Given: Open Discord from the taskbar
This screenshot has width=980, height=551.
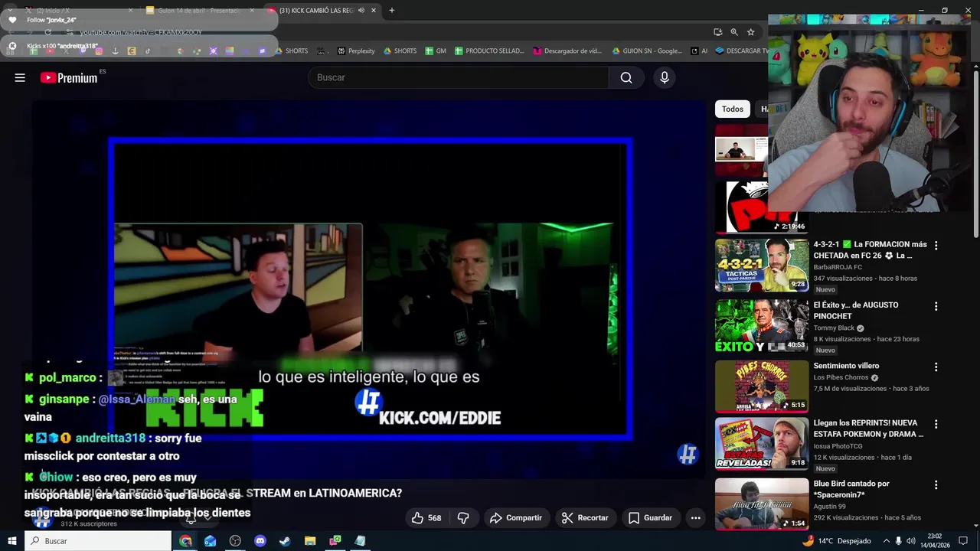Looking at the screenshot, I should pos(260,541).
